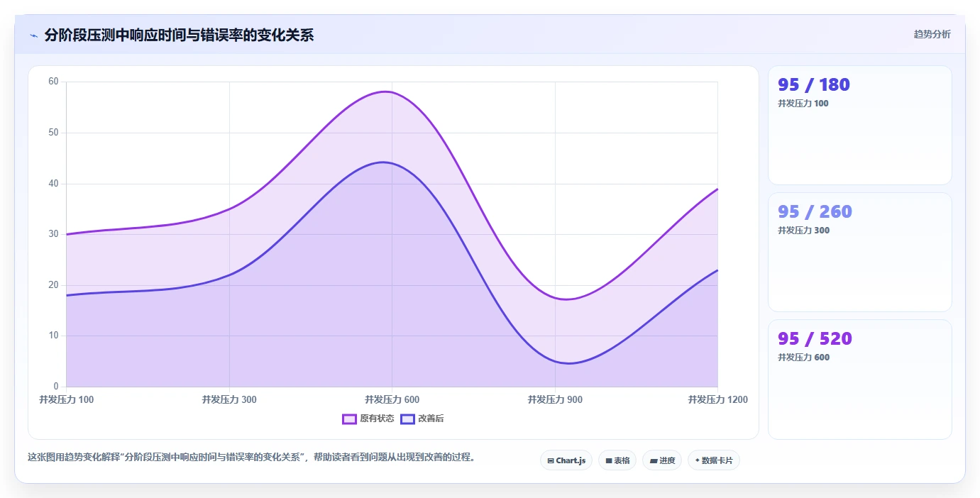Screen dimensions: 980x498
Task: Click the lightning icon beside the chart title
Action: 34,35
